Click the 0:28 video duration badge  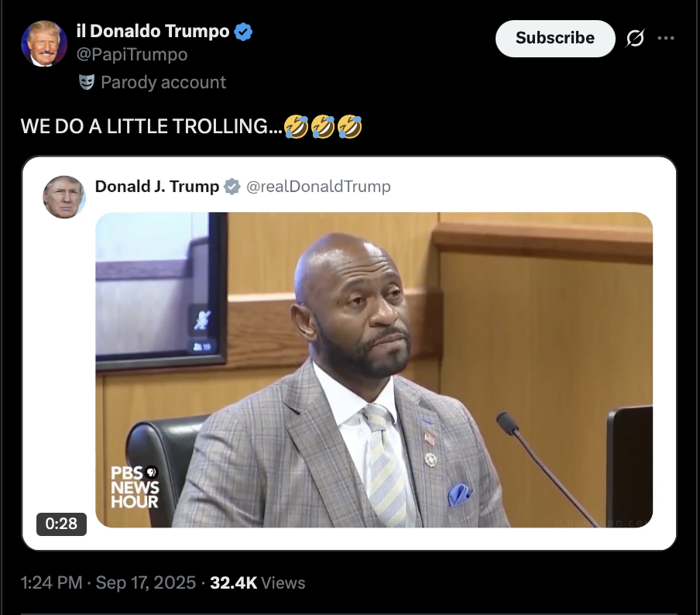pyautogui.click(x=61, y=524)
